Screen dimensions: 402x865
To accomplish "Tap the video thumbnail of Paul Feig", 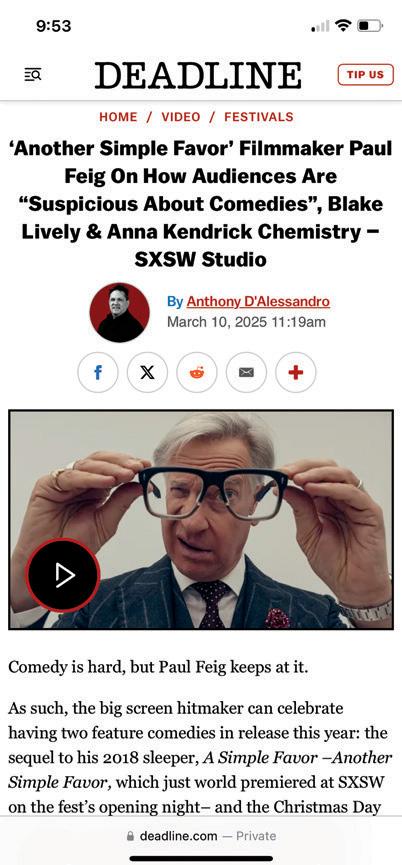I will click(x=201, y=520).
